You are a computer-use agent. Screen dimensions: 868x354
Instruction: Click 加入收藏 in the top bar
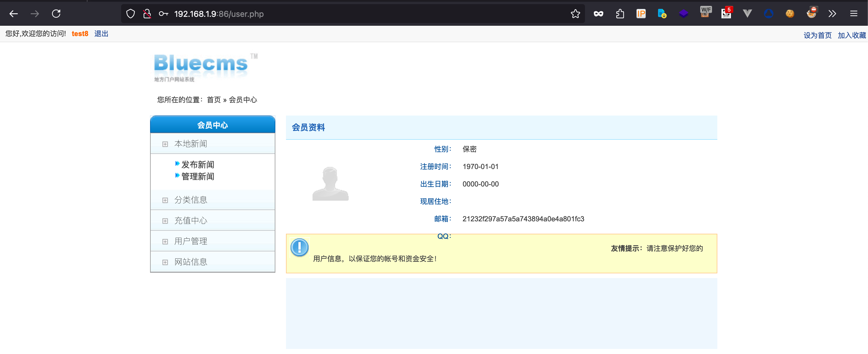click(852, 35)
